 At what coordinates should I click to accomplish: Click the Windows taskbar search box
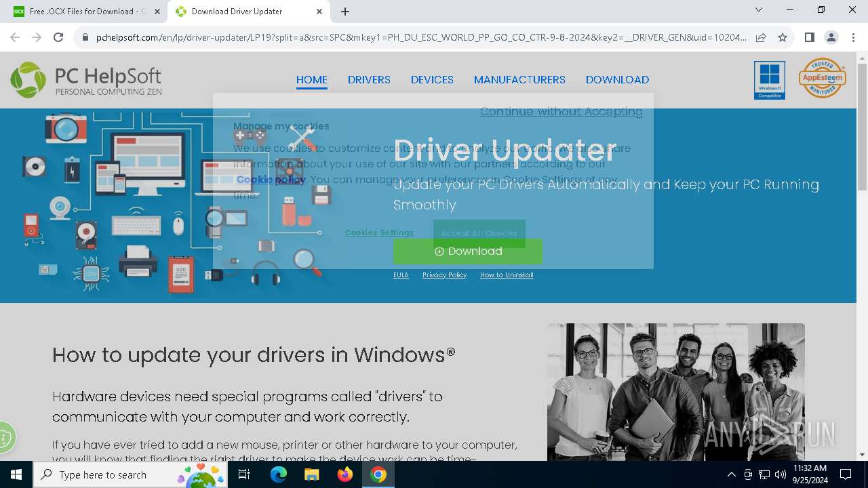click(x=131, y=474)
